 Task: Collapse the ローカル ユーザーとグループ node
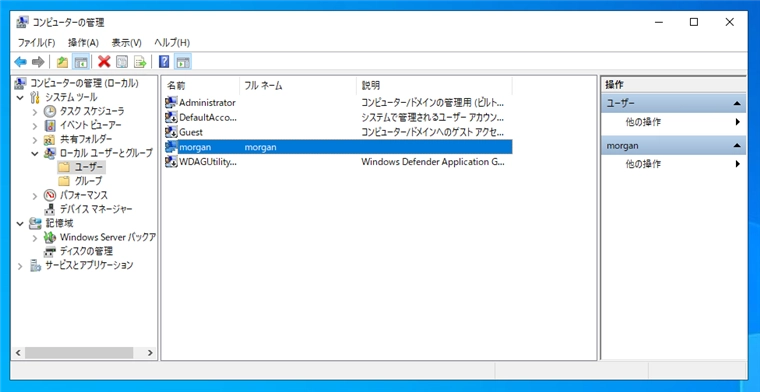34,154
